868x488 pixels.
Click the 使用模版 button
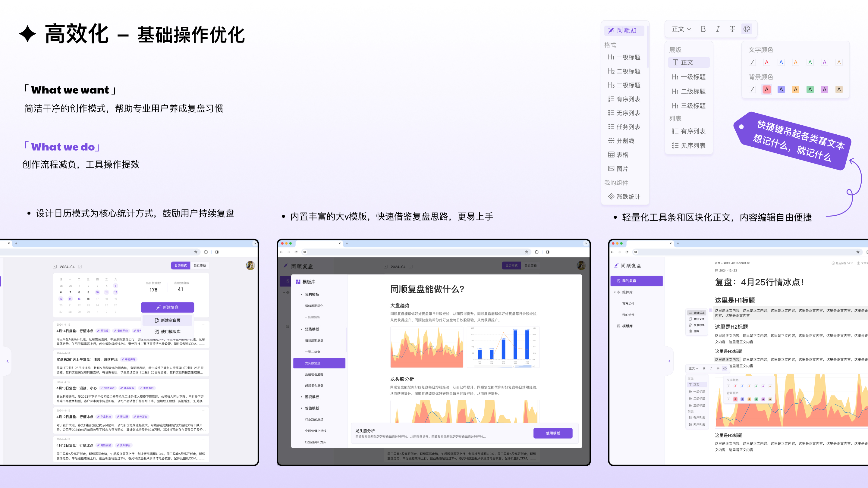(x=553, y=433)
